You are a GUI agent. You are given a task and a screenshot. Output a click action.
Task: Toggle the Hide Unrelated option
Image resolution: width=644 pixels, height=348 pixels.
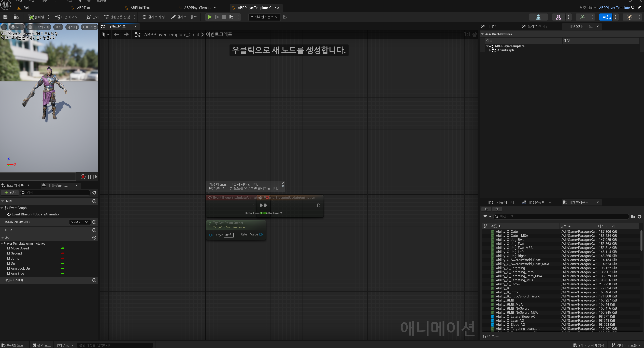(117, 17)
